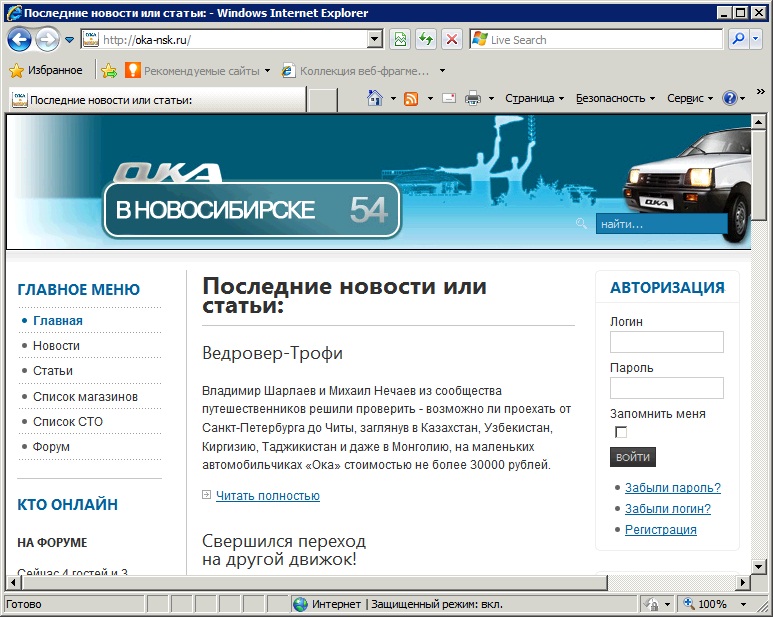Click the Читать полностью link
This screenshot has height=617, width=773.
coord(268,495)
